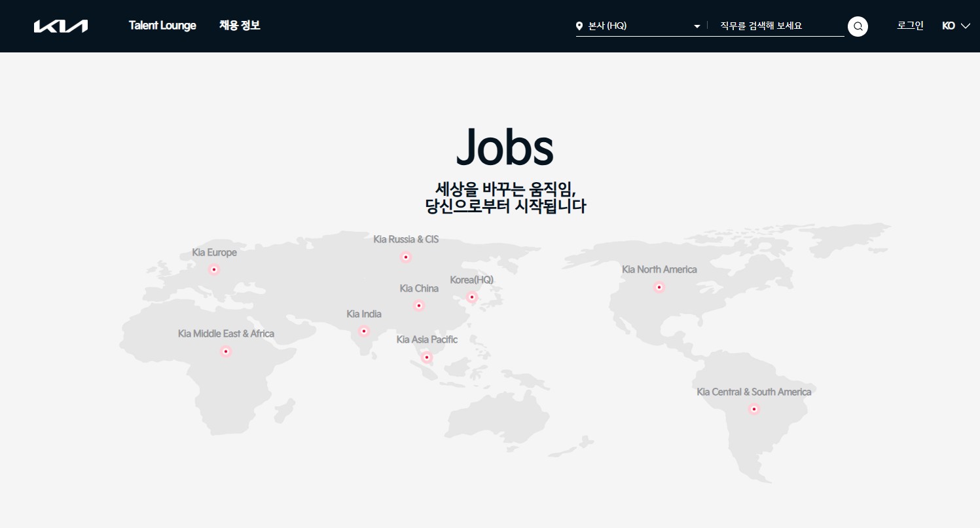Click the location pin icon beside 본사 (HQ)
The image size is (980, 528).
[578, 26]
